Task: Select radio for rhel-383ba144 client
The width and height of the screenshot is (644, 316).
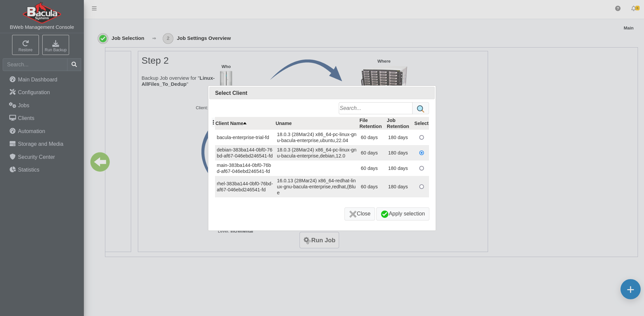Action: [x=422, y=187]
